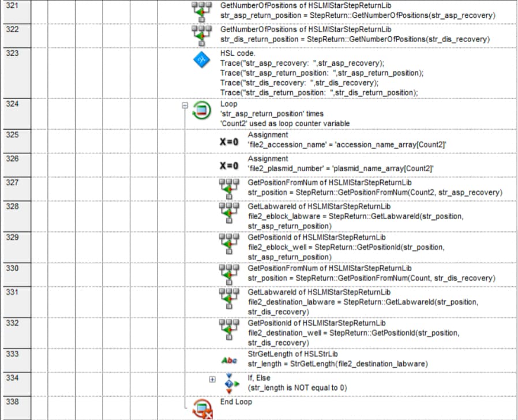This screenshot has height=420, width=518.
Task: Click the GetPositionId icon for file2_eblock_well
Action: [x=229, y=244]
